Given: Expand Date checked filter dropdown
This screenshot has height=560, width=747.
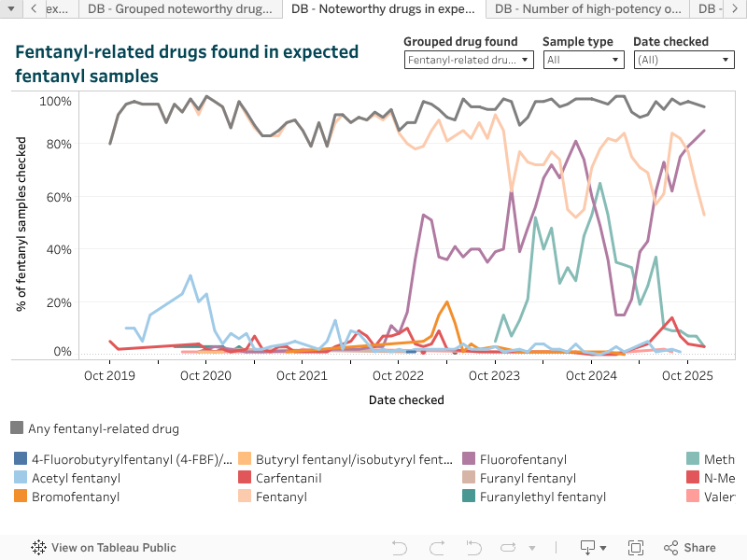Looking at the screenshot, I should [684, 60].
